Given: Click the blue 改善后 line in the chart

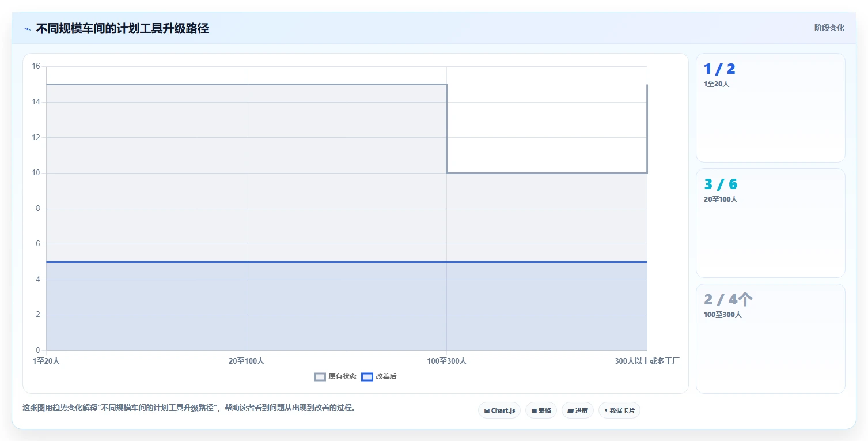Looking at the screenshot, I should pyautogui.click(x=346, y=262).
